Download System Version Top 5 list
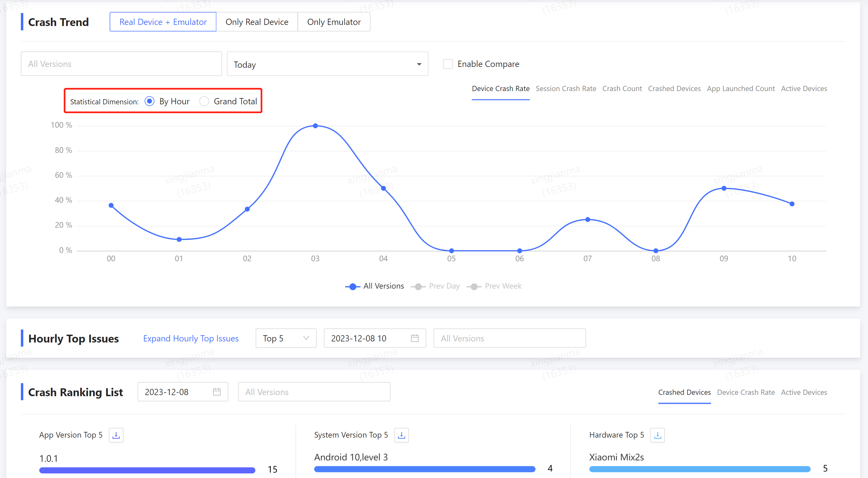 [x=401, y=435]
